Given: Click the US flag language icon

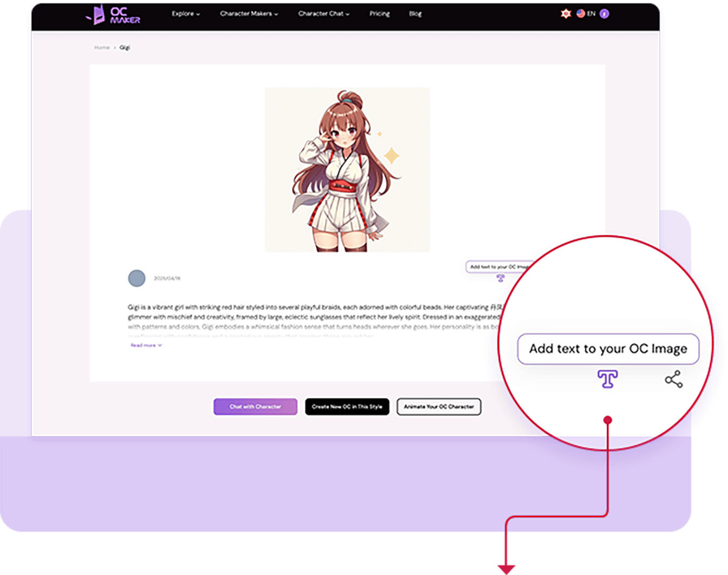Looking at the screenshot, I should (580, 14).
